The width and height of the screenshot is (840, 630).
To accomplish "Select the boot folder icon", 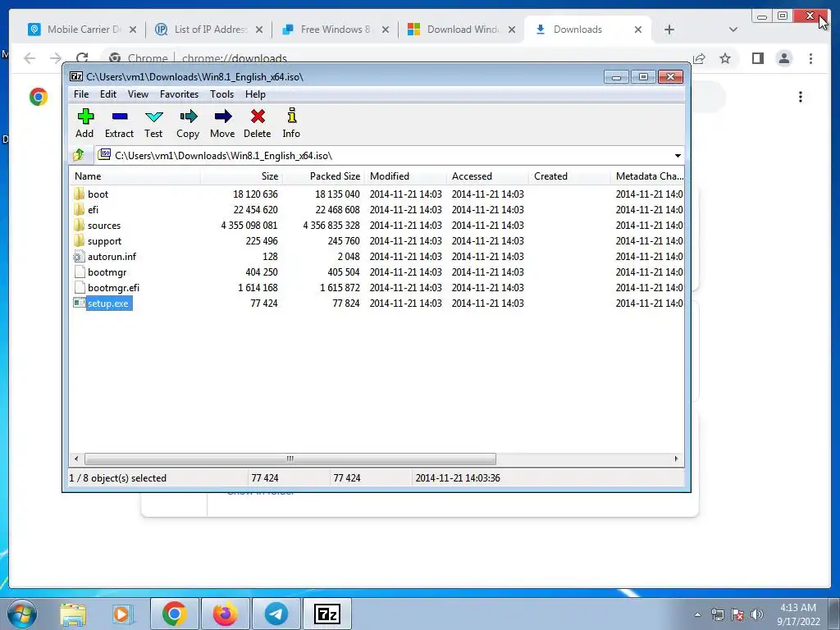I will coord(80,194).
